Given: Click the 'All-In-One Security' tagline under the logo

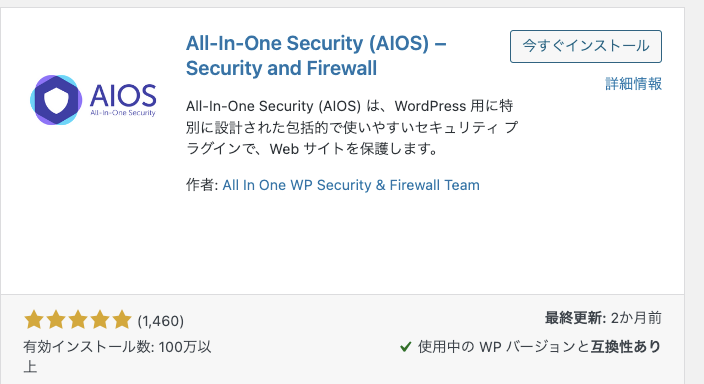Looking at the screenshot, I should coord(123,113).
